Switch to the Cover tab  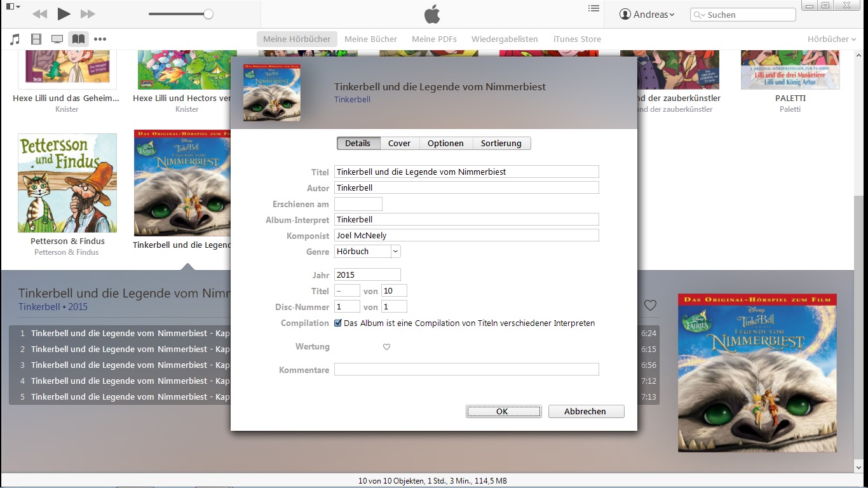click(x=400, y=144)
